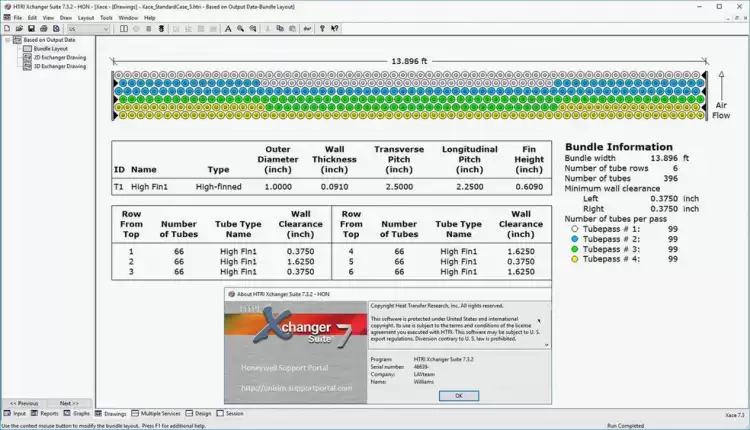The image size is (750, 430).
Task: Click OK in the About dialog
Action: [459, 396]
